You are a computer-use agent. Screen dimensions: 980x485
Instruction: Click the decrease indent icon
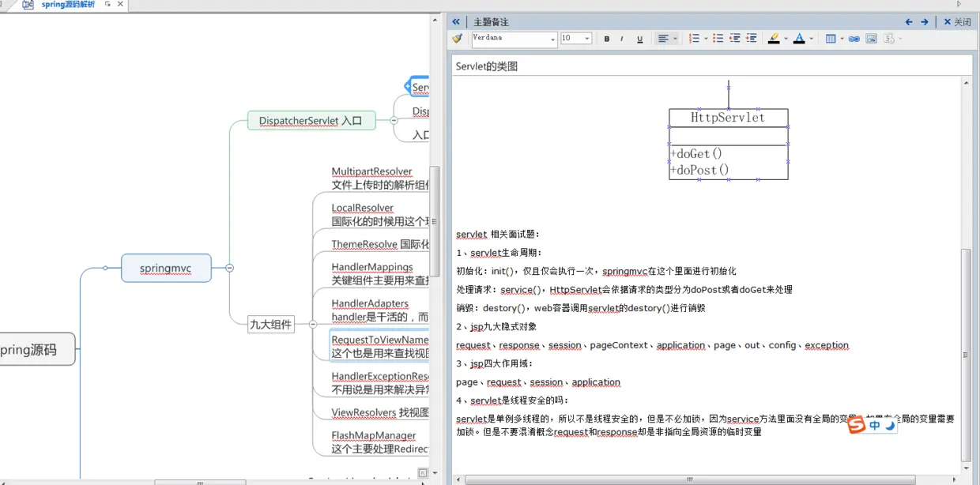tap(734, 39)
